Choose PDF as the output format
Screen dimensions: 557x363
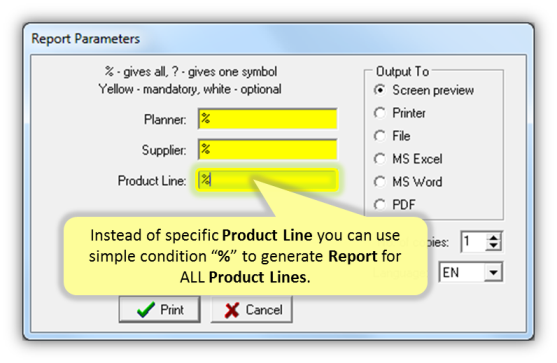[x=380, y=205]
